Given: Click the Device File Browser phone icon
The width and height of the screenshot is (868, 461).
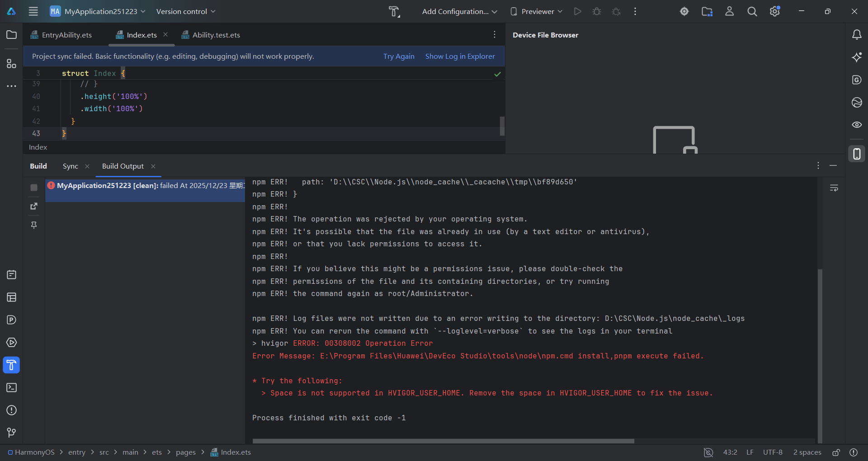Looking at the screenshot, I should tap(857, 154).
